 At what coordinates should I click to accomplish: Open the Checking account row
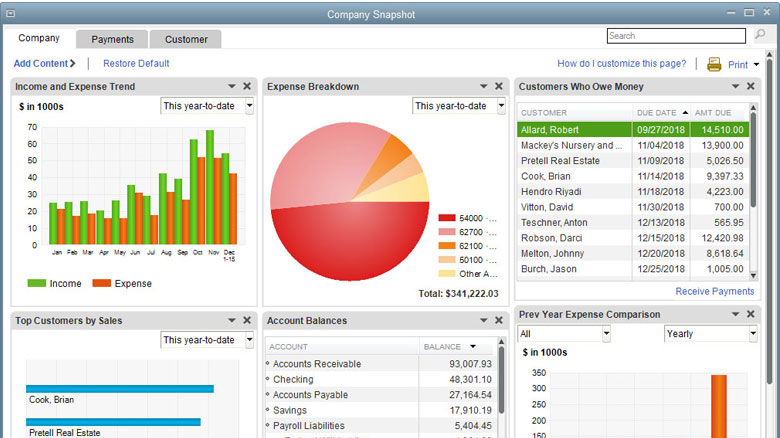tap(380, 379)
